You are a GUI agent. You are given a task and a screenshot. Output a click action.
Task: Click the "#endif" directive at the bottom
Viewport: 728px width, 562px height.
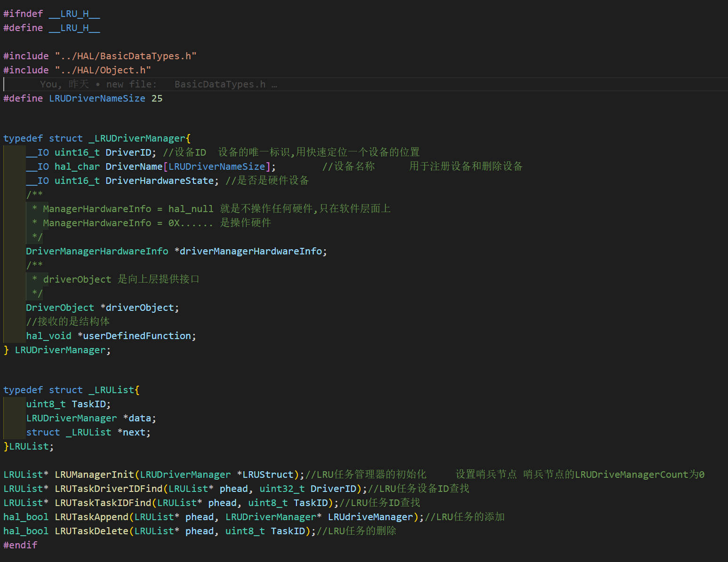(20, 545)
